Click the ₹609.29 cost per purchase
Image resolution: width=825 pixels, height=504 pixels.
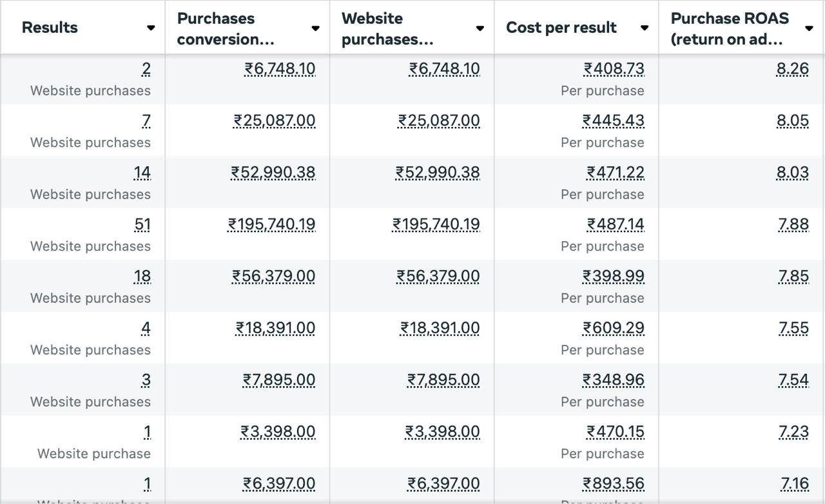tap(614, 328)
